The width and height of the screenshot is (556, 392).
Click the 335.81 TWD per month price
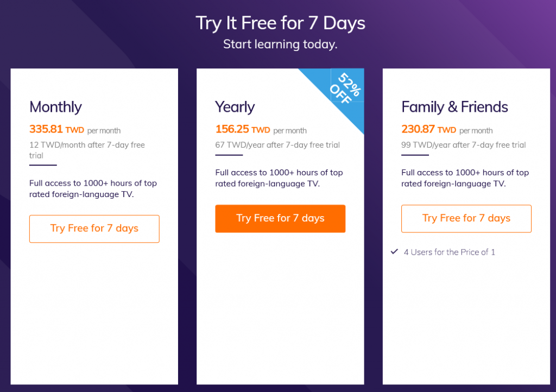click(x=75, y=129)
